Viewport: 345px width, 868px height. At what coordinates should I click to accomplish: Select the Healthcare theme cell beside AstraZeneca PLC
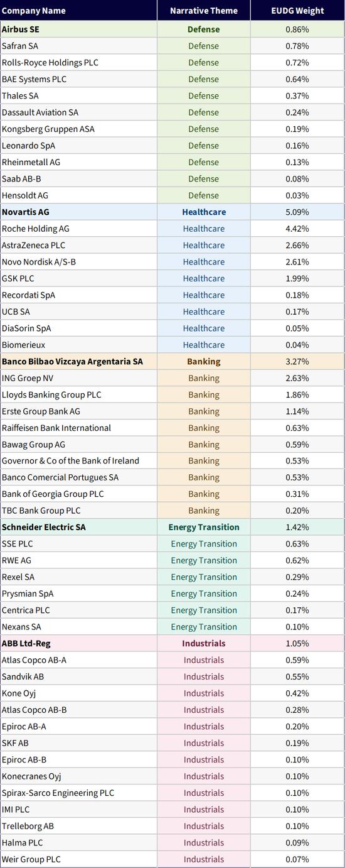tap(204, 246)
